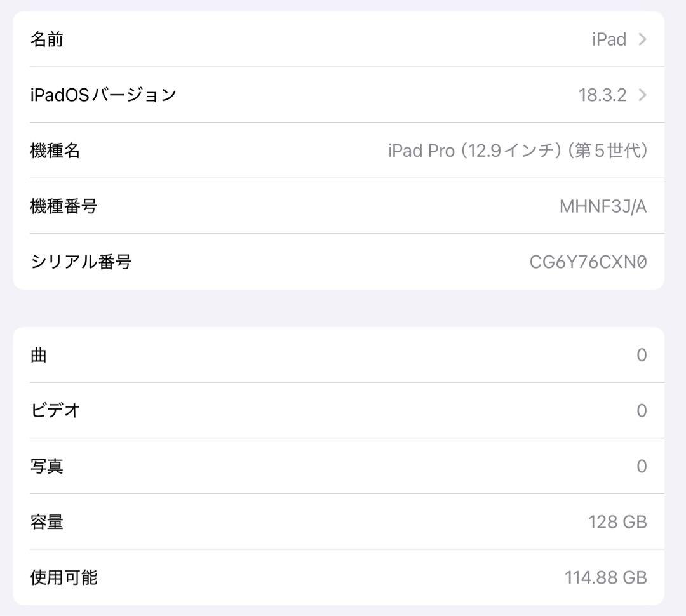The height and width of the screenshot is (616, 686).
Task: Tap the songs count showing 0
Action: tap(642, 355)
